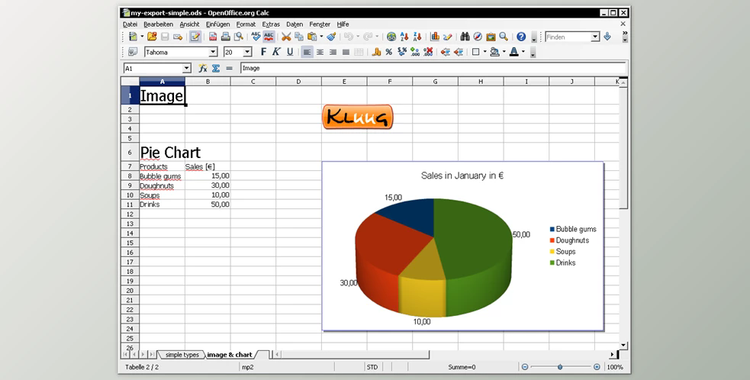
Task: Toggle center horizontally alignment
Action: (x=320, y=52)
